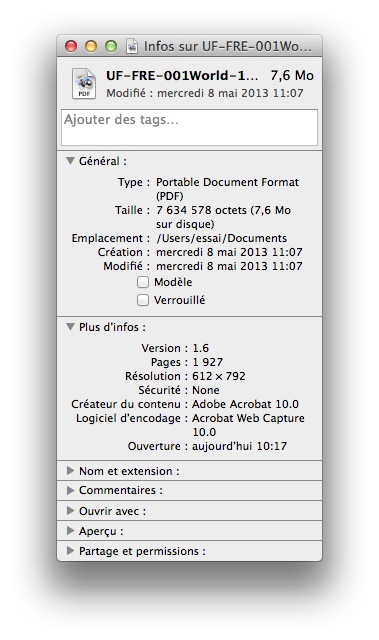The image size is (379, 640).
Task: Expand the Nom et extension section
Action: click(70, 471)
